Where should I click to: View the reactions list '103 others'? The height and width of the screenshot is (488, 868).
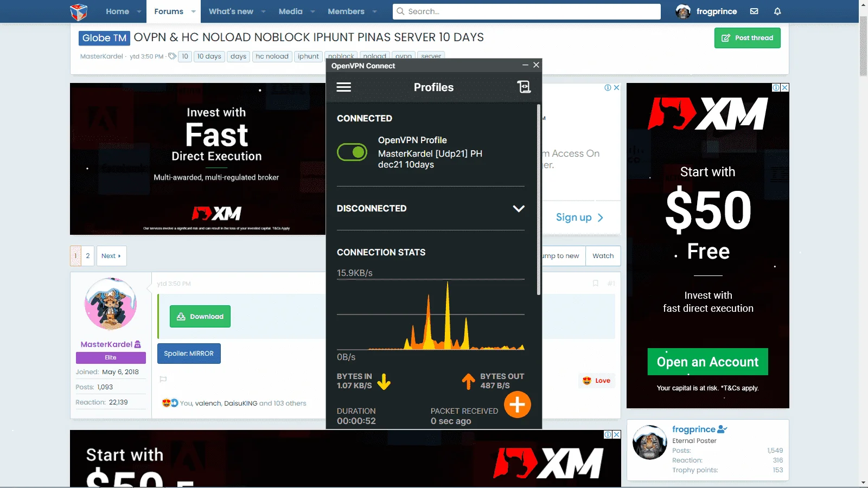point(290,403)
